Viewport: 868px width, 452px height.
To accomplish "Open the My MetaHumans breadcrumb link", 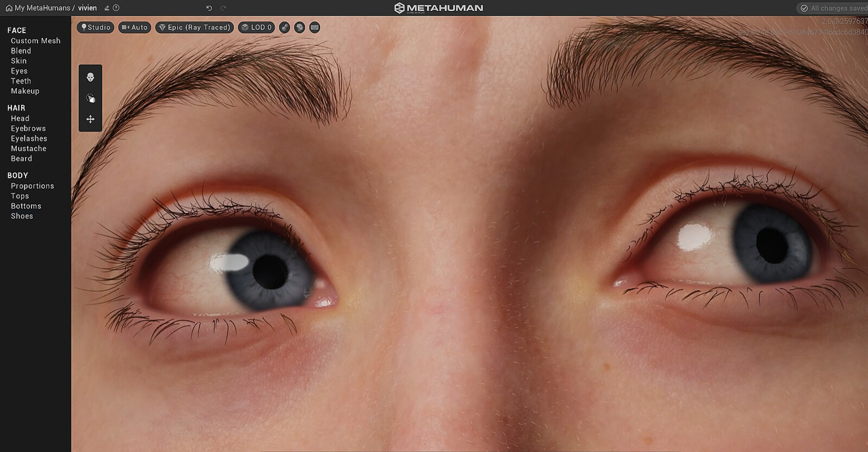I will 42,8.
